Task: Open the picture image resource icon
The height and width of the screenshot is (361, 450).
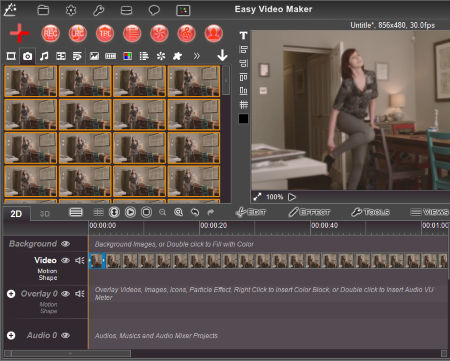Action: click(x=94, y=56)
